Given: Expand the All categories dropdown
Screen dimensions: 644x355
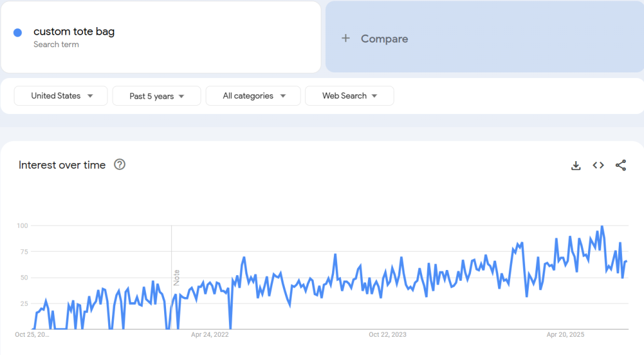Looking at the screenshot, I should tap(253, 96).
